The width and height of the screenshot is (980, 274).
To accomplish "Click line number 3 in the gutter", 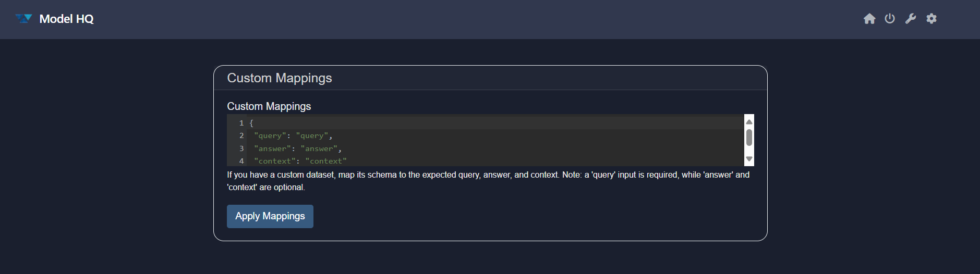I will pos(241,149).
